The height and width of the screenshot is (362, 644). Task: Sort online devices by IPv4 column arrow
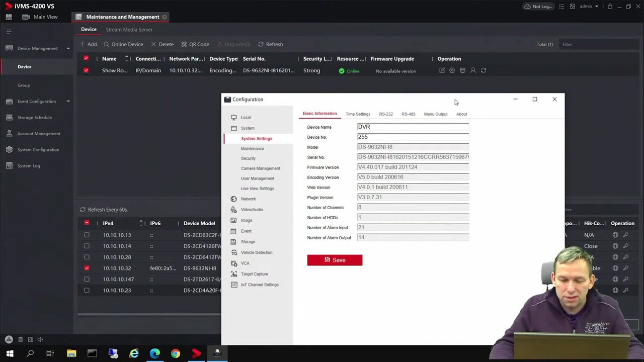pos(141,223)
